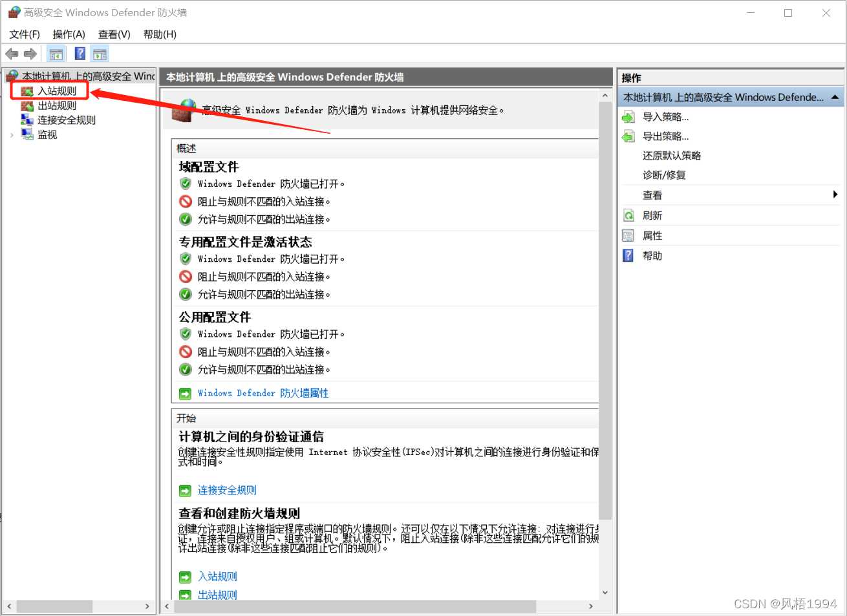Click the 导出策略 icon

[x=628, y=136]
